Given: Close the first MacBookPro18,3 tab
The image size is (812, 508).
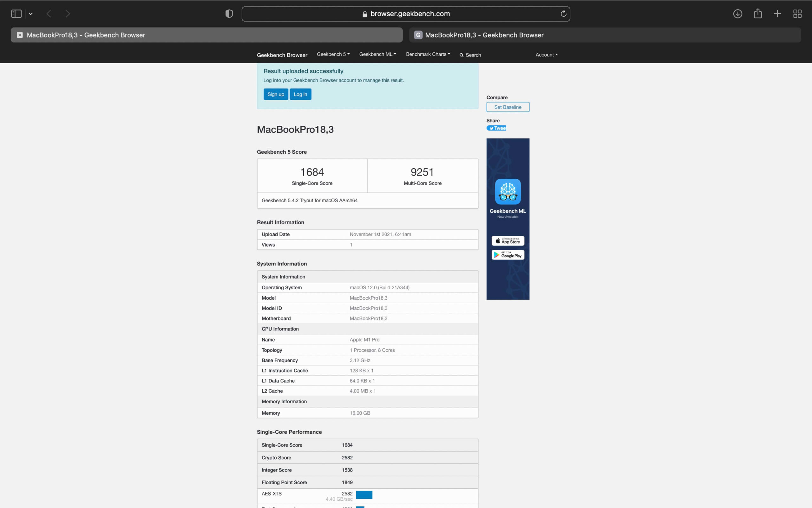Looking at the screenshot, I should point(20,35).
